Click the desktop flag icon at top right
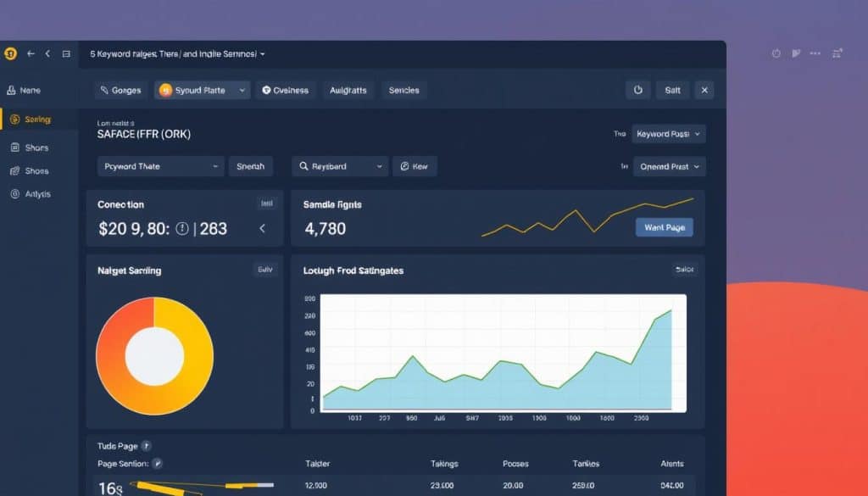This screenshot has width=868, height=496. point(796,53)
